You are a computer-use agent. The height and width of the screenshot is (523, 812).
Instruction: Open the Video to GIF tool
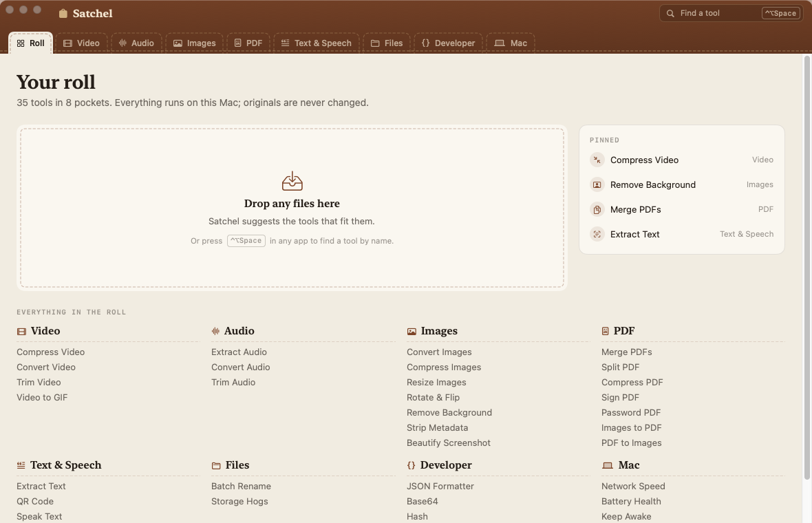click(42, 398)
